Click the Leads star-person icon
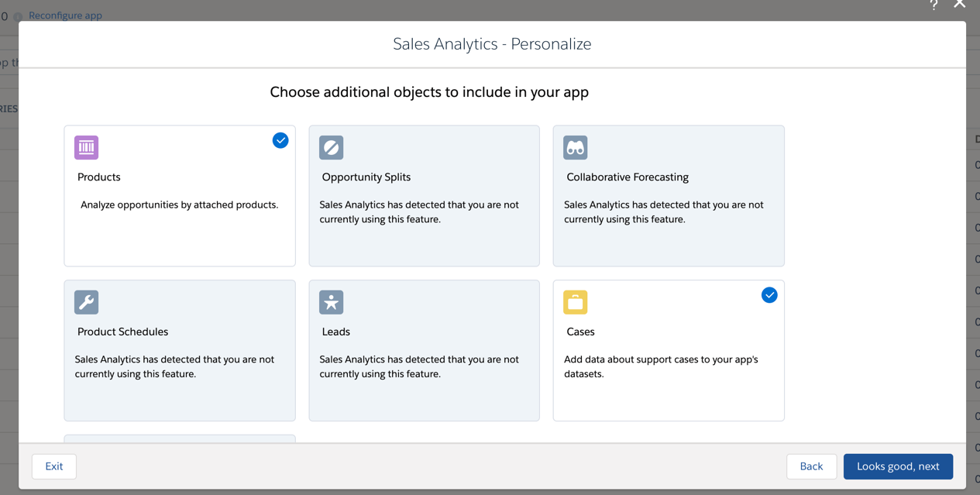The width and height of the screenshot is (980, 495). click(331, 302)
